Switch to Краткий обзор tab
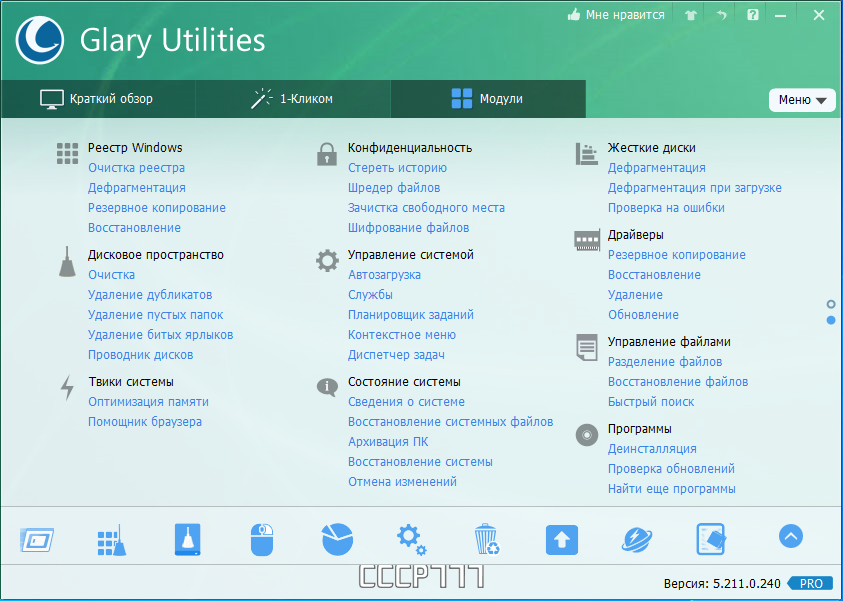The image size is (843, 601). coord(97,99)
